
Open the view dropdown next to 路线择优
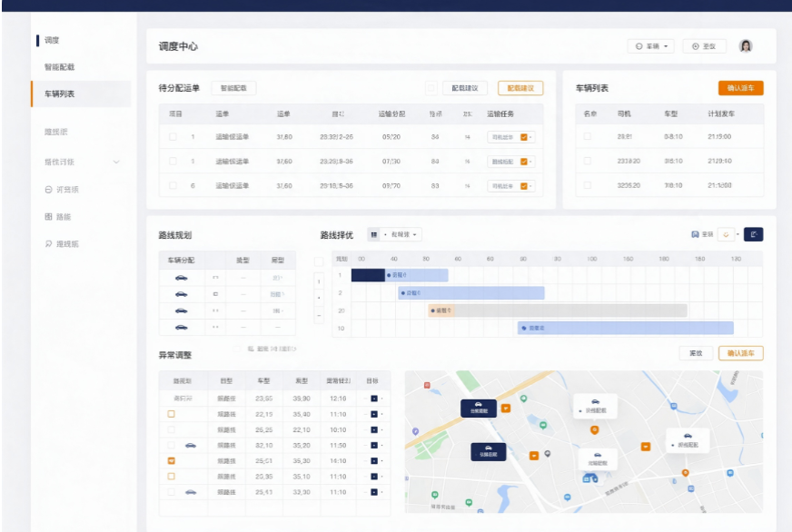point(402,234)
